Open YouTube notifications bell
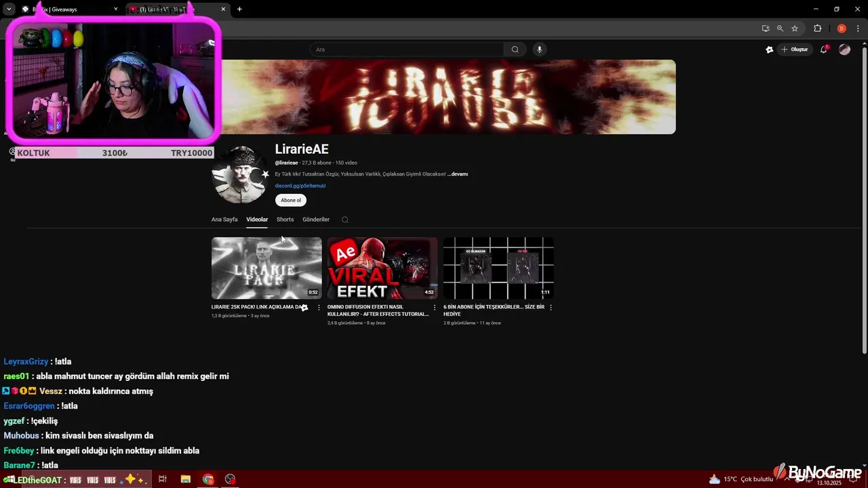Screen dimensions: 868x488 click(x=823, y=49)
